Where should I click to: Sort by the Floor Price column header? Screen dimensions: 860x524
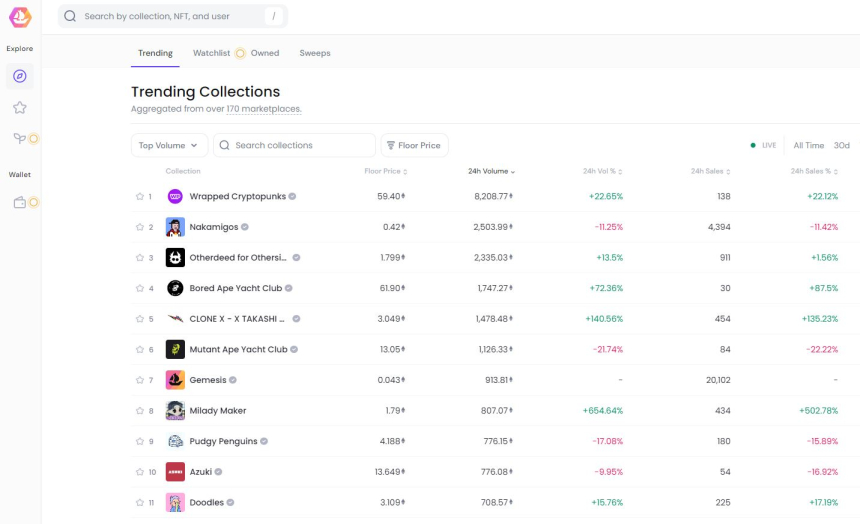point(385,172)
